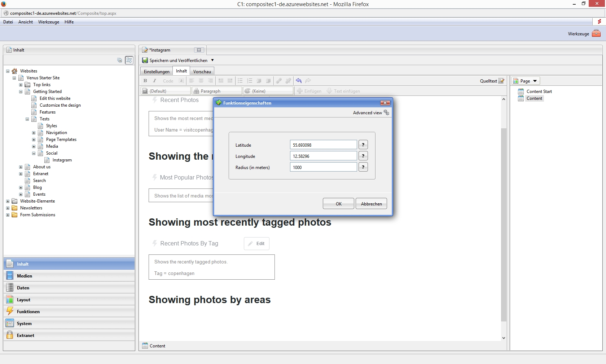Open the Ansicht menu
606x364 pixels.
coord(26,22)
